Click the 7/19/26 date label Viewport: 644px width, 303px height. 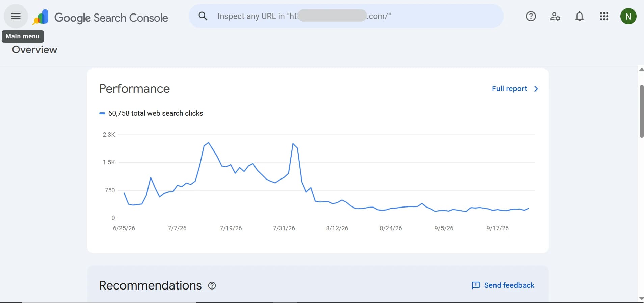tap(231, 228)
